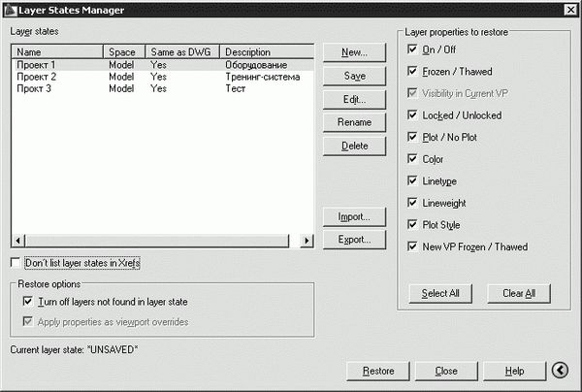Click the Export... button
Screen dimensions: 582x392
pos(354,240)
